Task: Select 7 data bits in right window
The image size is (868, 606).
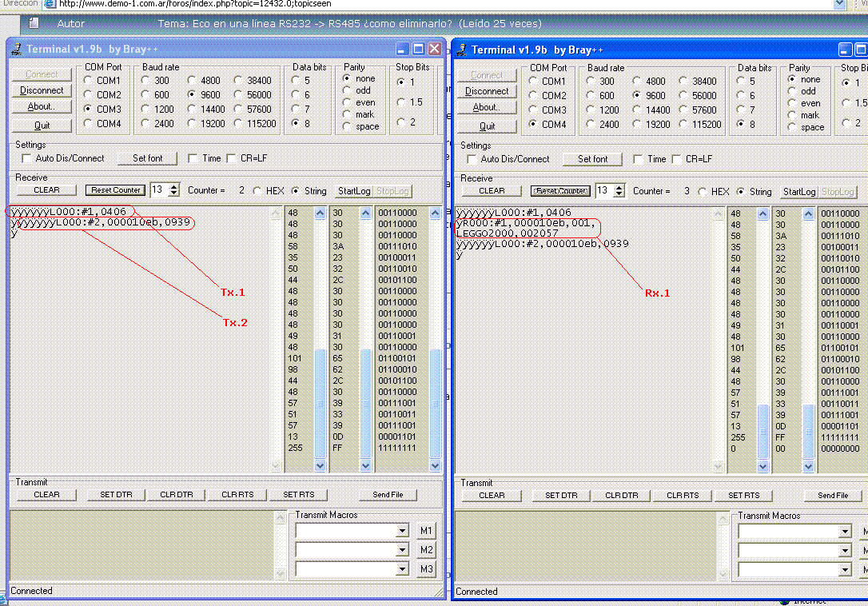Action: tap(741, 110)
